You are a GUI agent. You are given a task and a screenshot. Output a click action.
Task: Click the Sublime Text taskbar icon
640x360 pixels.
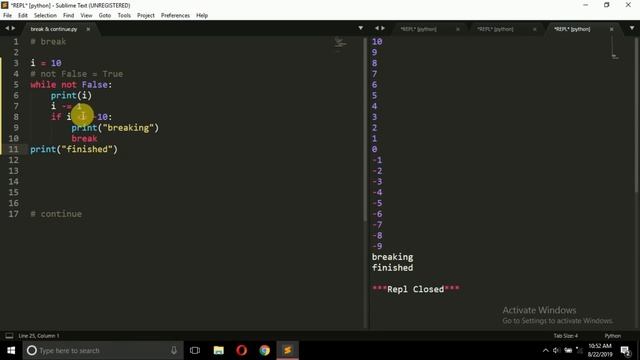[288, 350]
